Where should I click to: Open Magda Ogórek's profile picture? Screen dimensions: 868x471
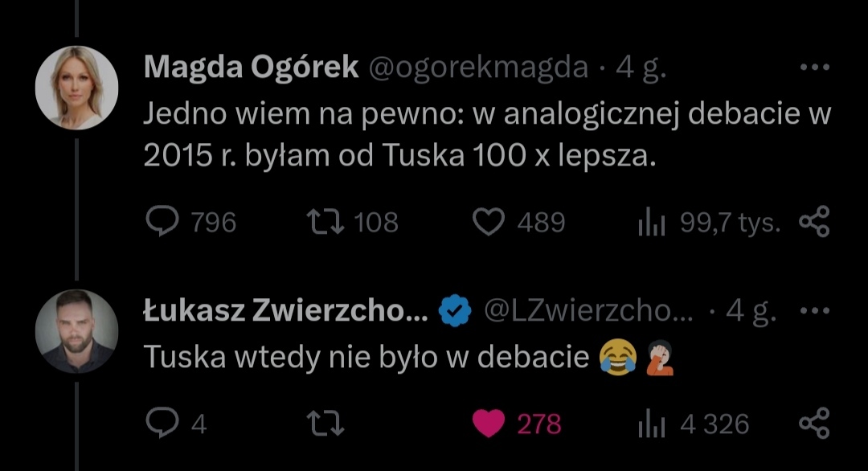(76, 87)
